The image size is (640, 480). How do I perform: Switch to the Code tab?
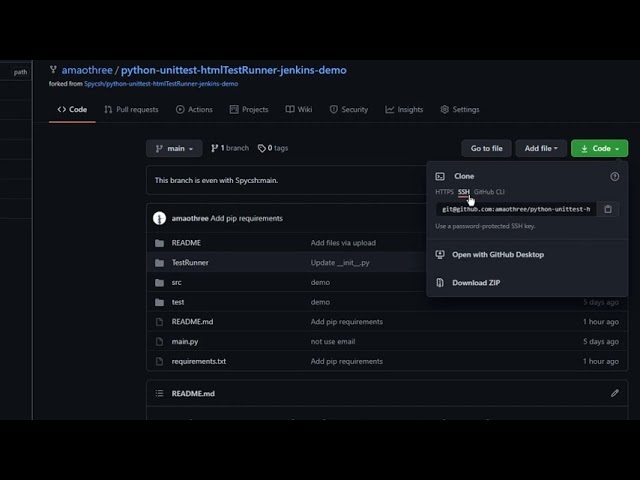tap(72, 109)
